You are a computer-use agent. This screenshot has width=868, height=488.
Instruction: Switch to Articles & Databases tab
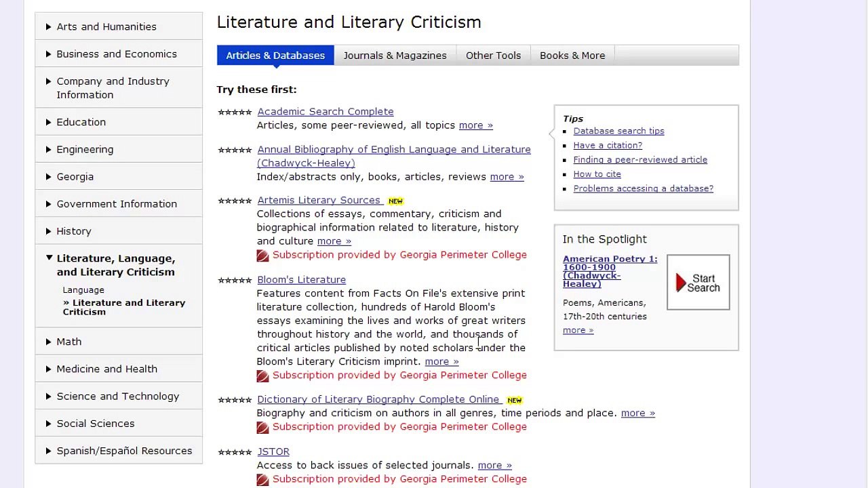coord(275,56)
